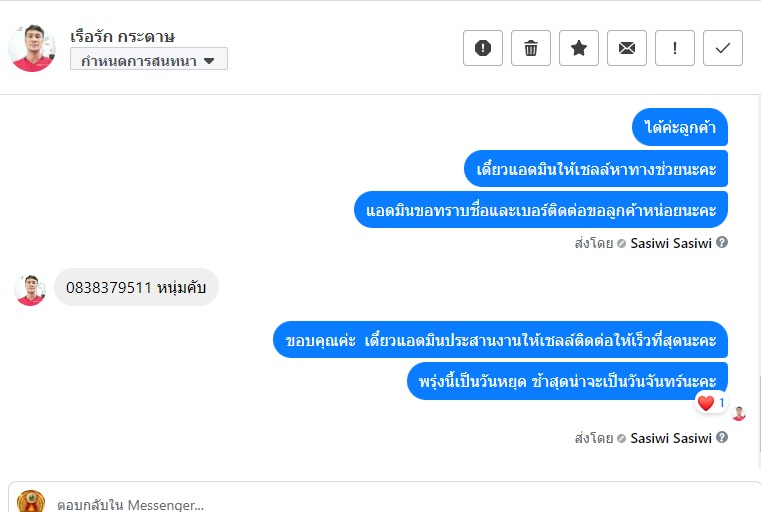The width and height of the screenshot is (761, 512).
Task: Click the lower Sasiwi Sasiwi sender name
Action: point(671,438)
